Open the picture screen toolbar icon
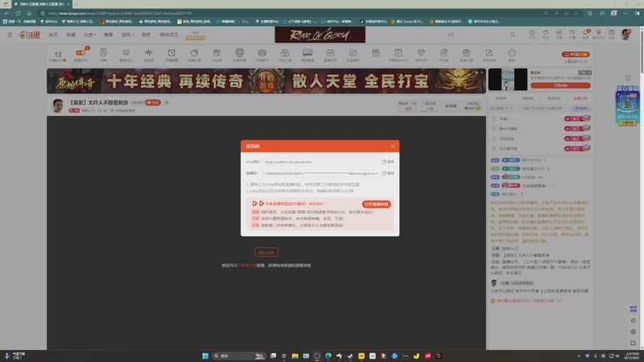The height and width of the screenshot is (362, 644). click(308, 52)
